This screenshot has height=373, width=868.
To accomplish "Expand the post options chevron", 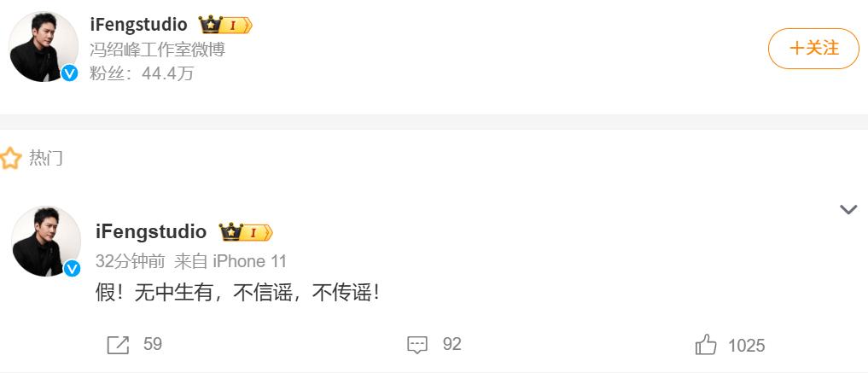I will [x=848, y=209].
